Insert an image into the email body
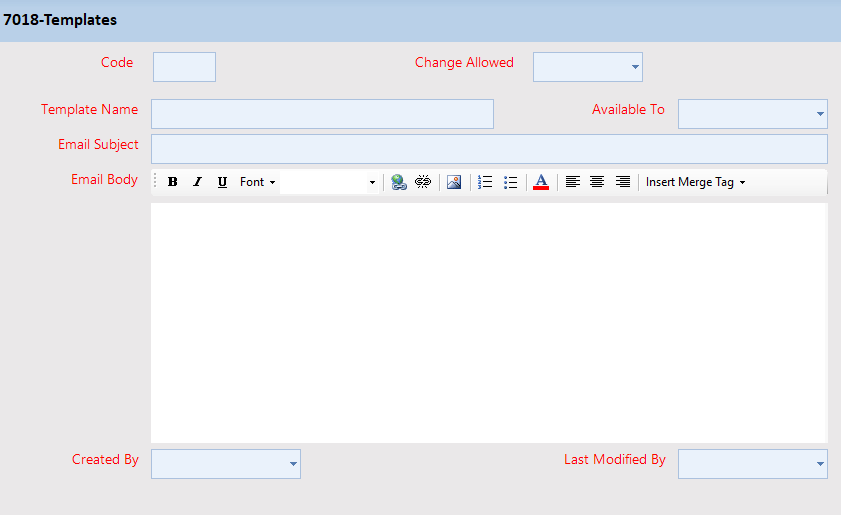Screen dimensions: 841x515 pyautogui.click(x=454, y=182)
